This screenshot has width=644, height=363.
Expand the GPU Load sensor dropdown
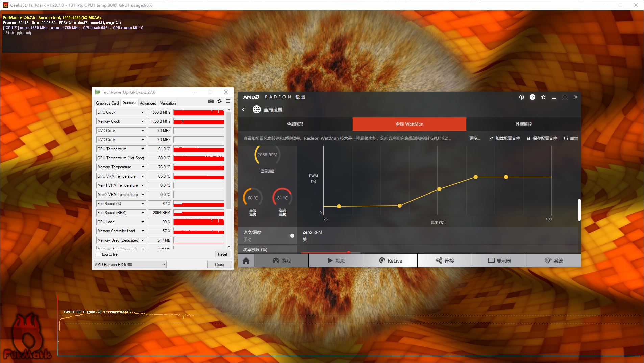coord(143,222)
